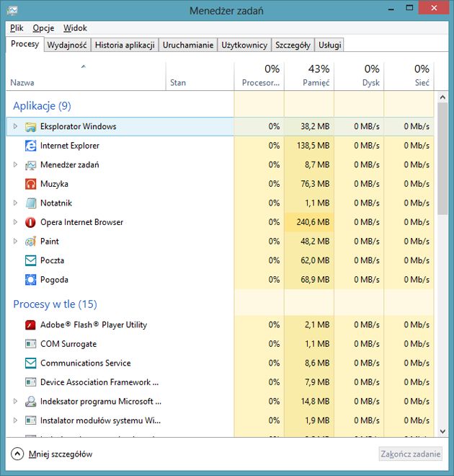This screenshot has height=476, width=454.
Task: Select the Poczta row name
Action: [52, 260]
